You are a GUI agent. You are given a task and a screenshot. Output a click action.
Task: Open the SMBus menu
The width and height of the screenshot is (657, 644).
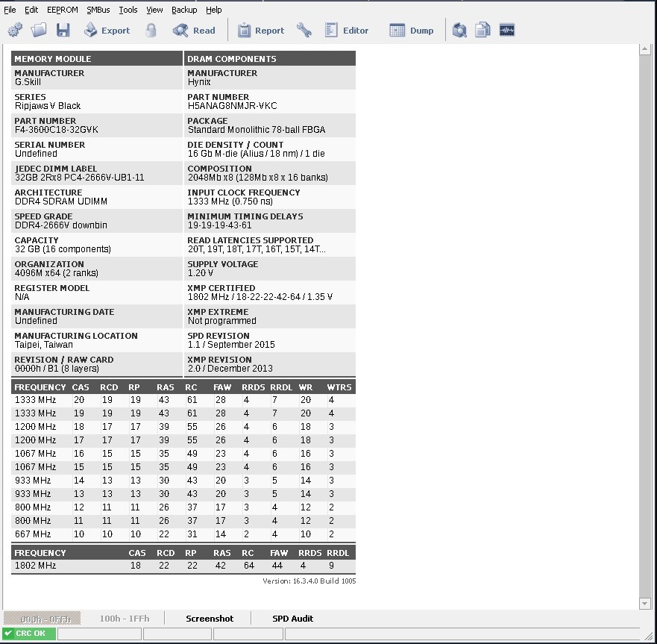[98, 10]
